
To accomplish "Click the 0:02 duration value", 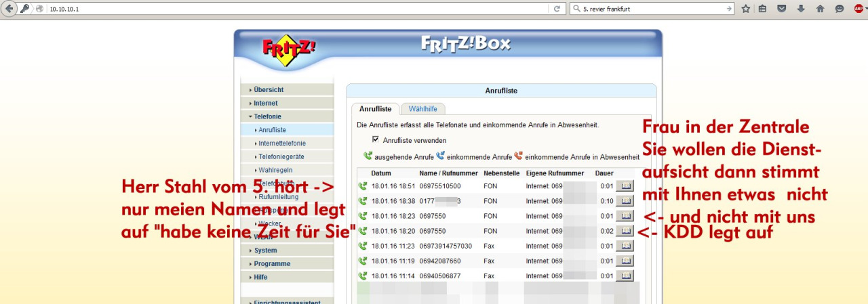I will tap(606, 231).
